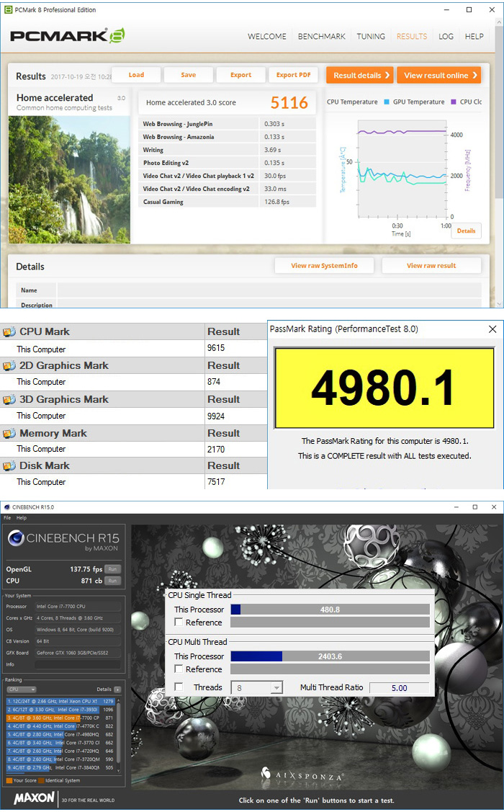Click the Memory Mark header icon
504x812 pixels.
[x=9, y=434]
